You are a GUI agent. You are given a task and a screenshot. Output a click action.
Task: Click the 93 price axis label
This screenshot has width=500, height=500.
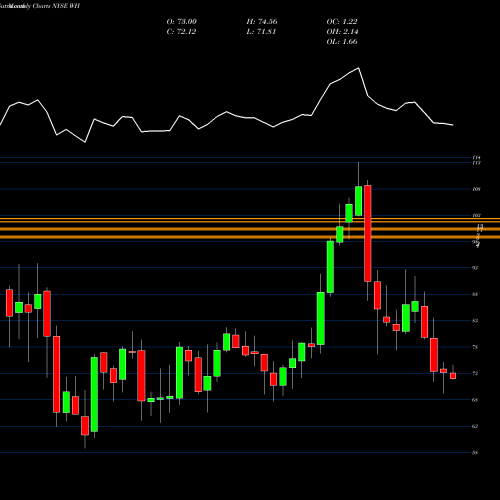click(x=475, y=268)
